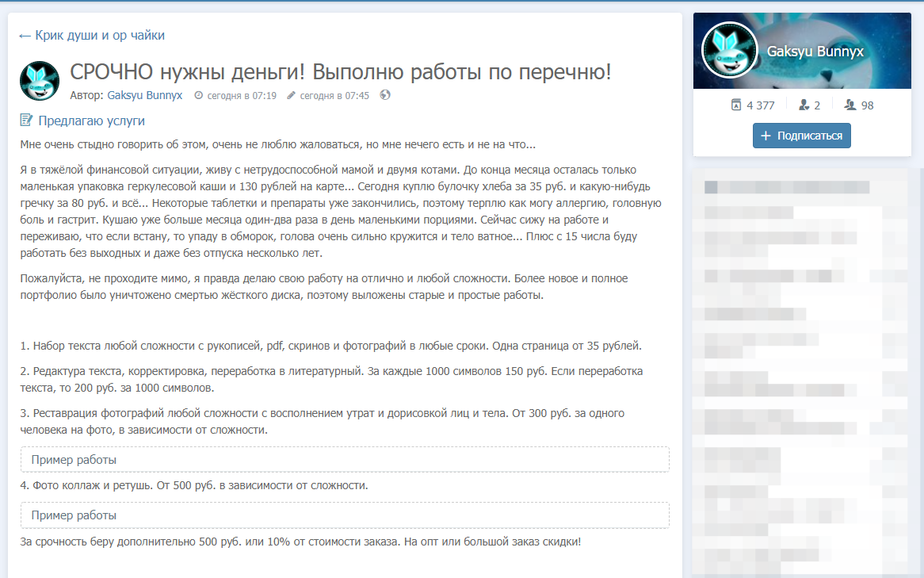
Task: Click the line about Набор текста любой сложности
Action: tap(330, 346)
